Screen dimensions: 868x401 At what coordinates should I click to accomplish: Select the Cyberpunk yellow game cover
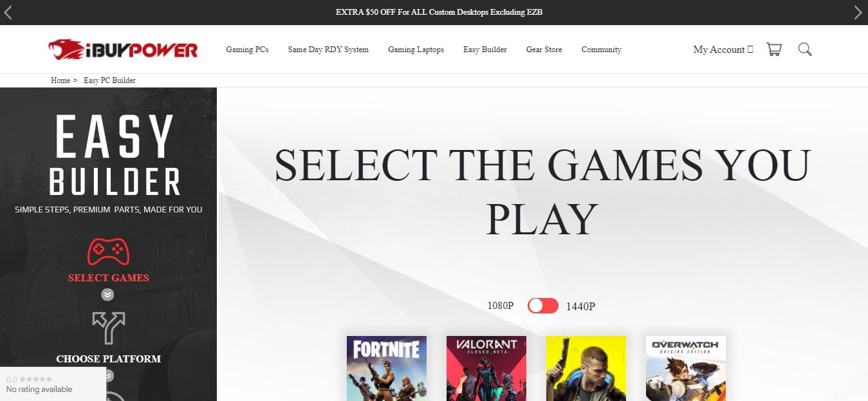pyautogui.click(x=586, y=368)
